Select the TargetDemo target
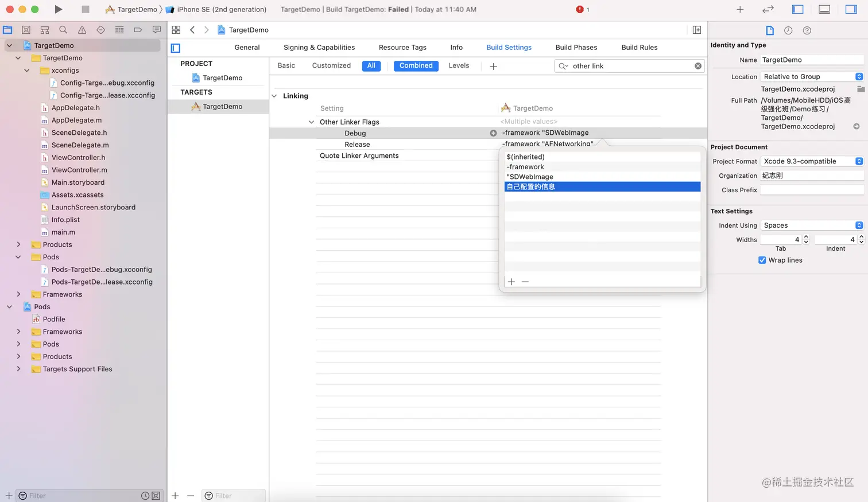This screenshot has width=868, height=502. click(x=218, y=107)
